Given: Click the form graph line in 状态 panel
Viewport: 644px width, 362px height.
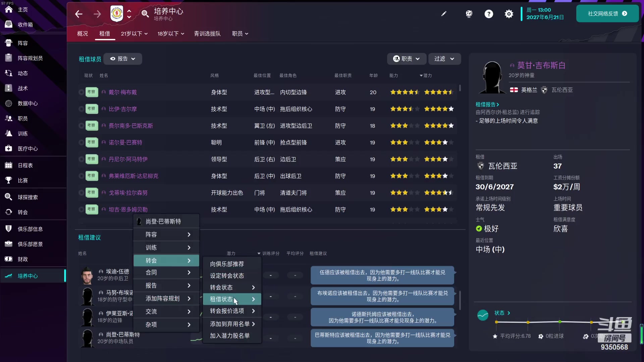Looking at the screenshot, I should pyautogui.click(x=560, y=322).
